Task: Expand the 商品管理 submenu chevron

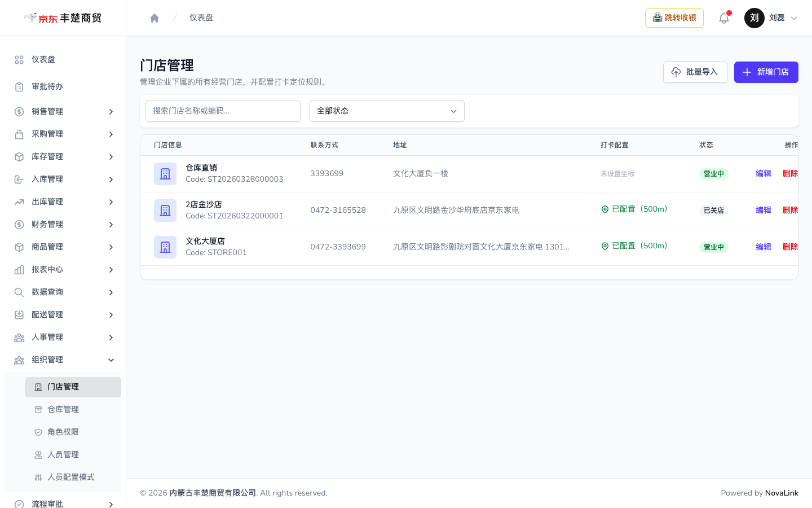Action: point(111,247)
